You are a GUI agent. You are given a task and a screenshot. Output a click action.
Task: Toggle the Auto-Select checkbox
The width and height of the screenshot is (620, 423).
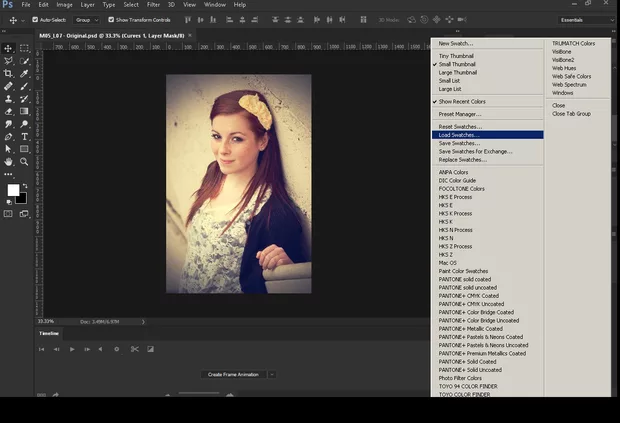click(35, 19)
